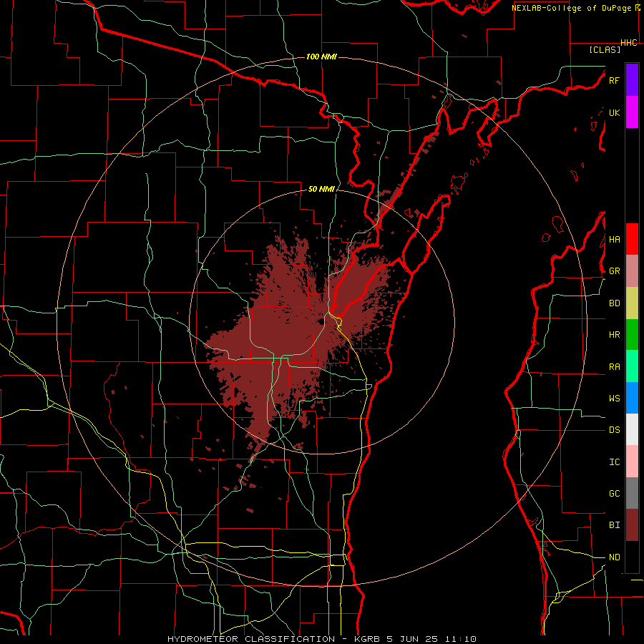Click the BD yellow legend swatch

(x=632, y=303)
